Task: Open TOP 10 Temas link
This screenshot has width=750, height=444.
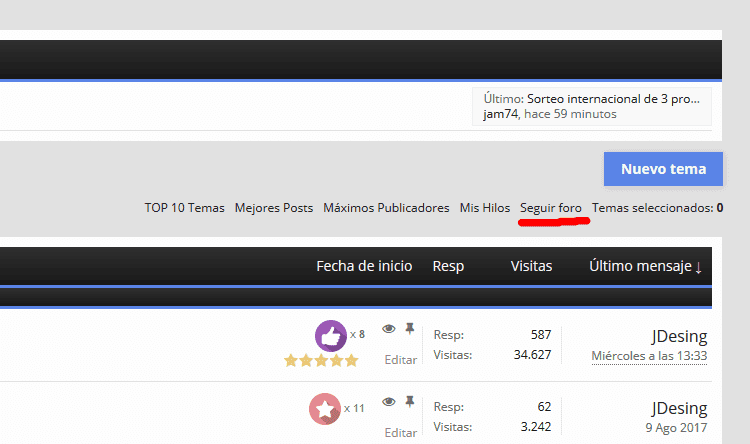Action: [185, 208]
